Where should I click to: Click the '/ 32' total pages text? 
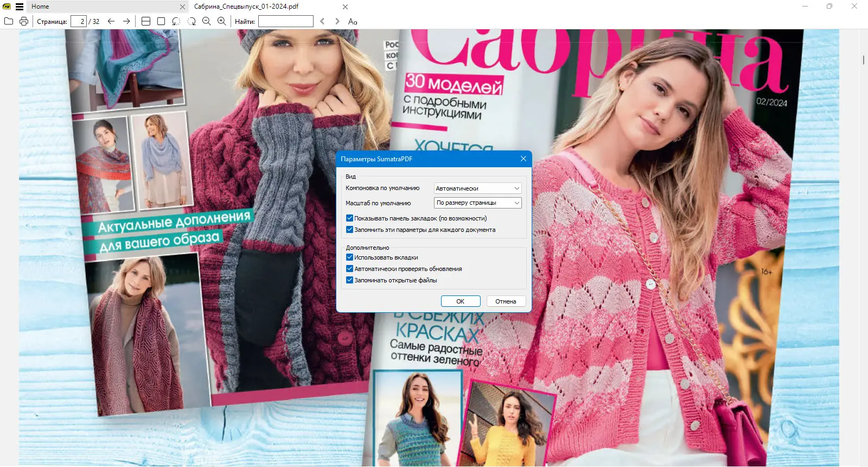[x=94, y=22]
